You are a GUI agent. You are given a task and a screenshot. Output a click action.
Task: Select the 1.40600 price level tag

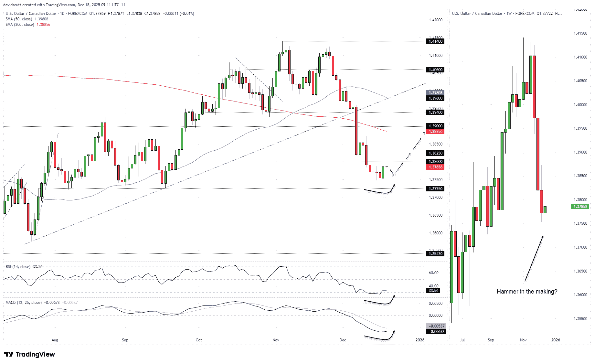point(435,70)
